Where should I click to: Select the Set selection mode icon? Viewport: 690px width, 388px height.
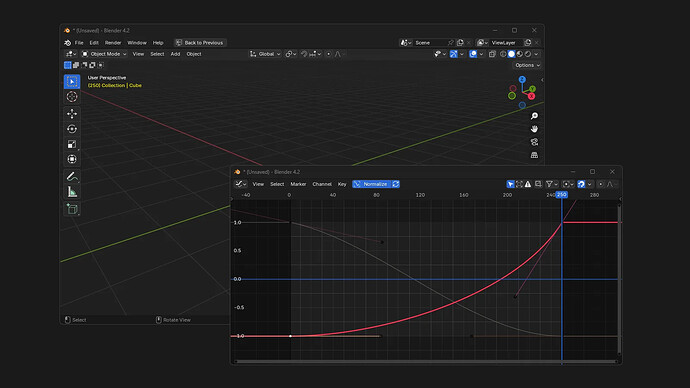coord(67,65)
